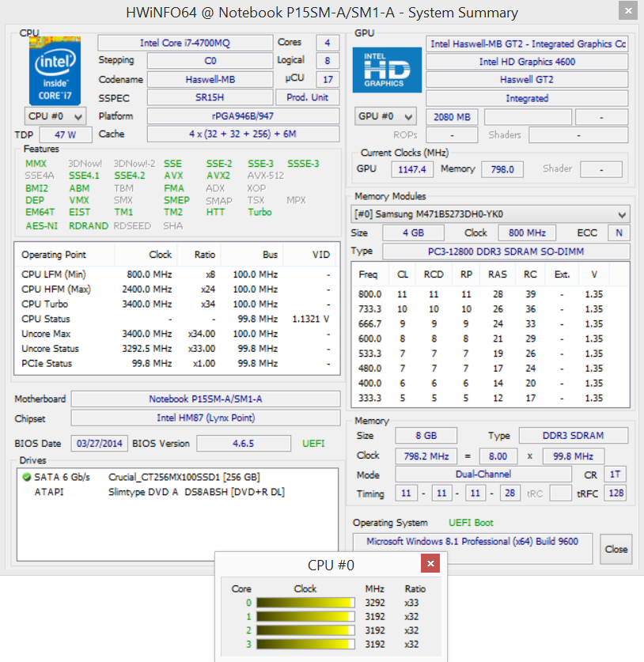Click the Cache field showing 4 x (32 + 32 + 256) + 6M

(243, 134)
